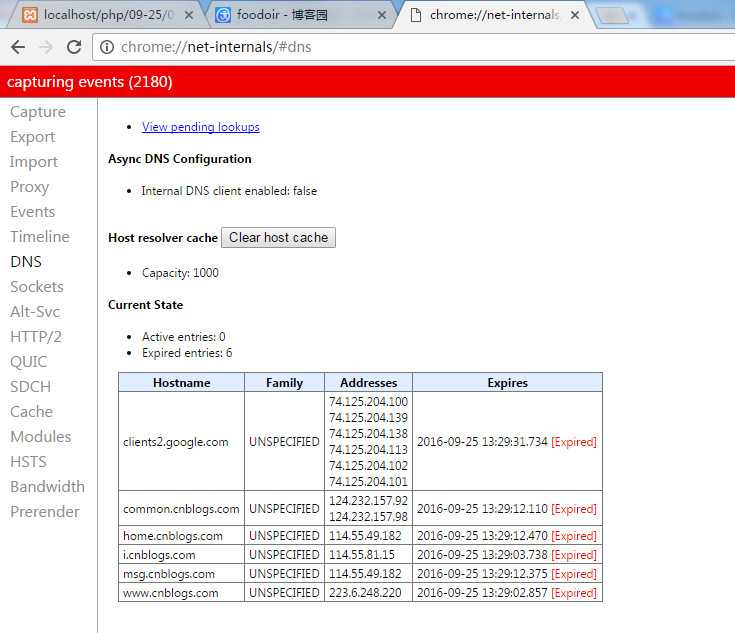Click the address 74.125.204.100

pos(368,402)
